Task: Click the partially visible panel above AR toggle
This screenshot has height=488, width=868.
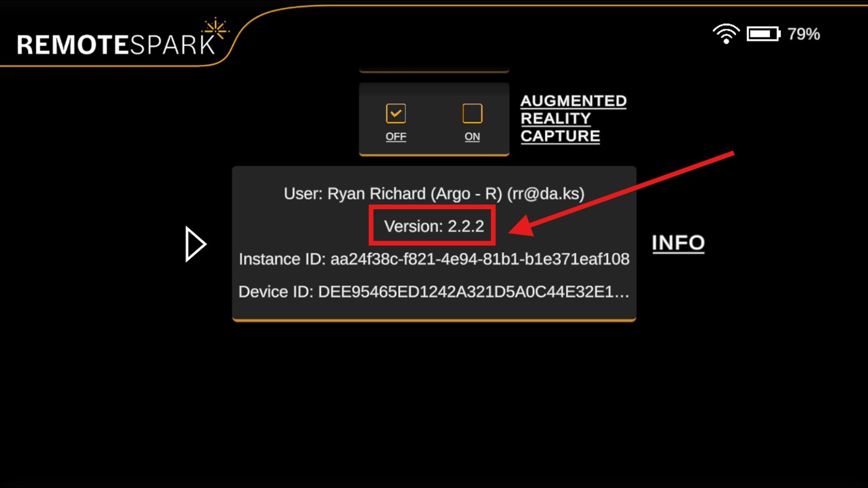Action: click(434, 70)
